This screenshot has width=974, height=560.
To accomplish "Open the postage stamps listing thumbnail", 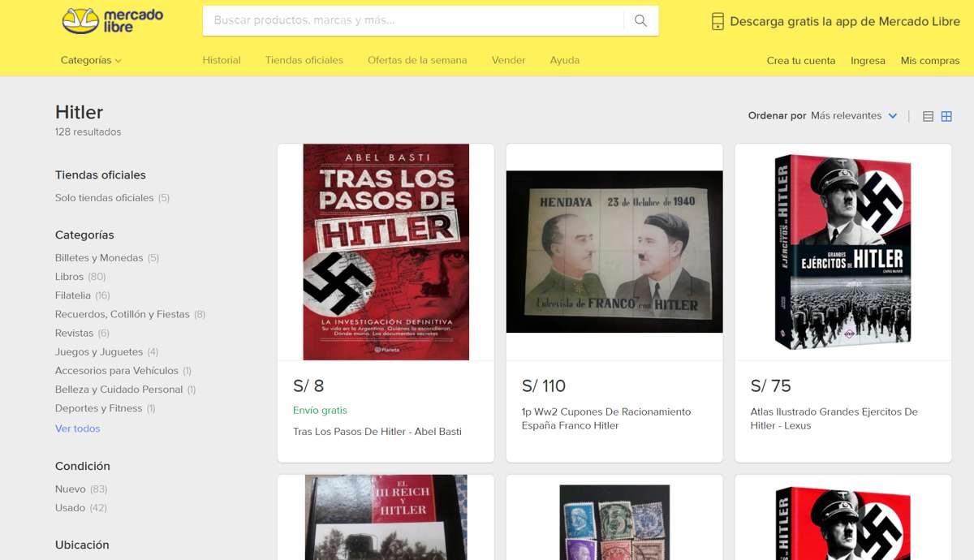I will coord(614,523).
